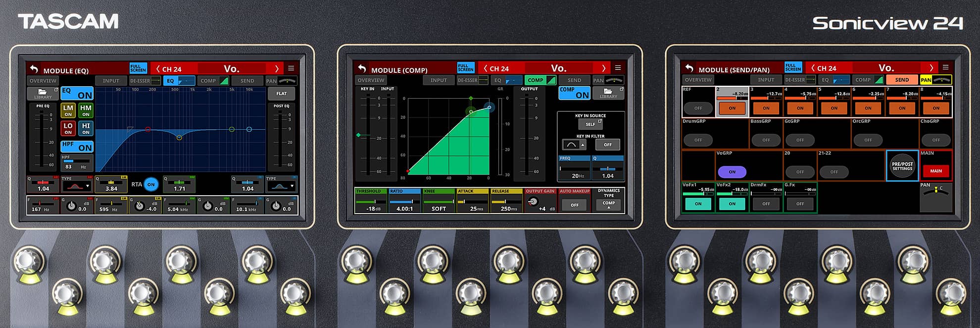Toggle the HPF ON switch
Screen dimensions: 980x328
point(77,146)
